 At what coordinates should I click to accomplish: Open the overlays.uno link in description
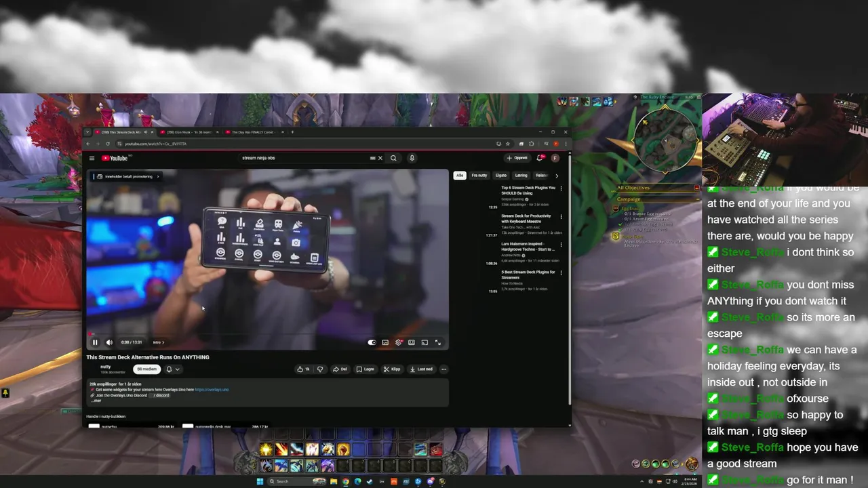click(212, 390)
